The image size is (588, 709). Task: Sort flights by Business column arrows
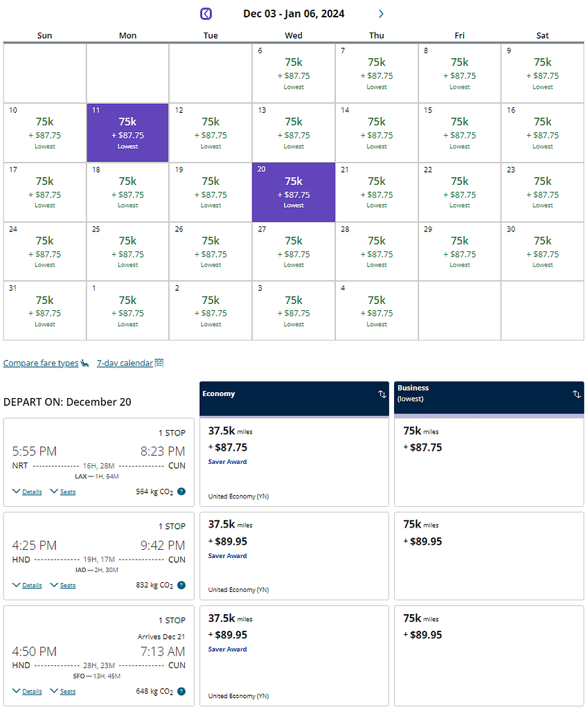tap(577, 394)
